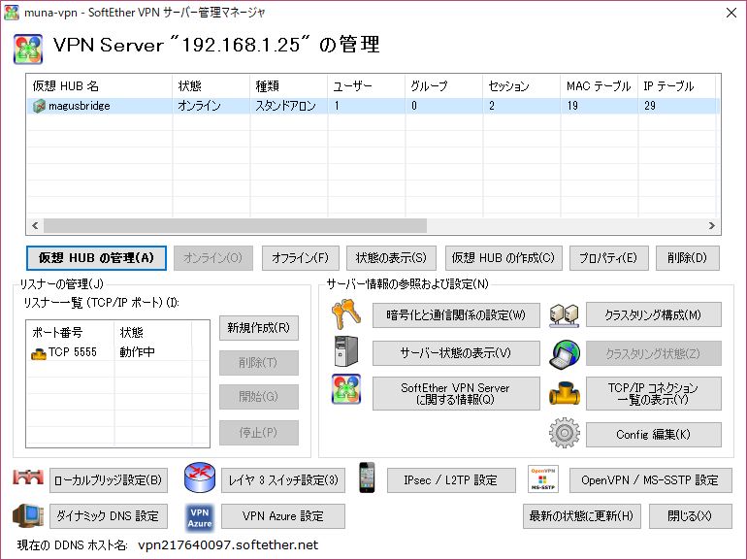747x560 pixels.
Task: Click the iPhone icon beside IPsec / L2TP
Action: click(367, 478)
